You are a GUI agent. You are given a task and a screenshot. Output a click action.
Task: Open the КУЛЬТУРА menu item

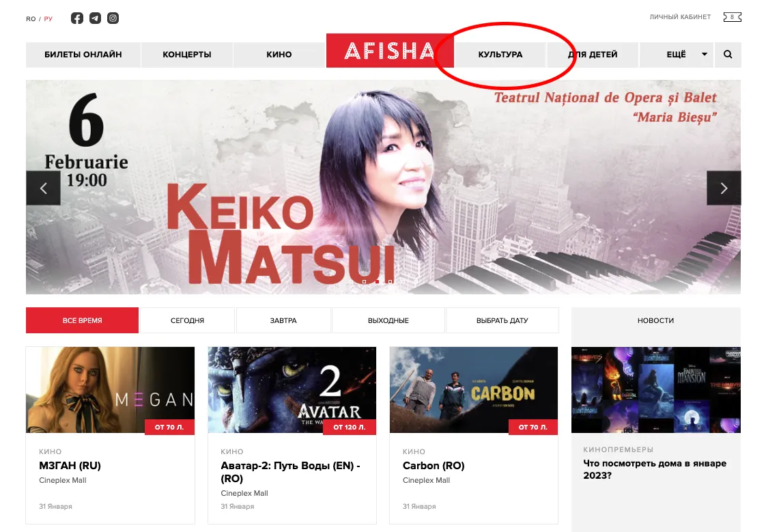tap(500, 54)
